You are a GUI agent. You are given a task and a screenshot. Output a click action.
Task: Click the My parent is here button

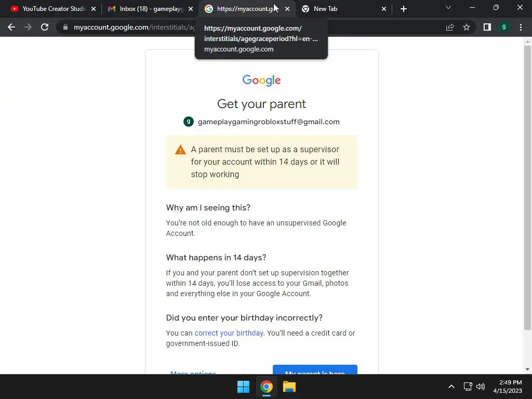pyautogui.click(x=315, y=369)
